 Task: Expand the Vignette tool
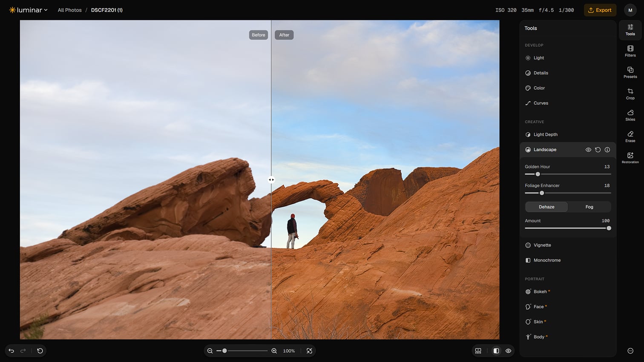[568, 245]
